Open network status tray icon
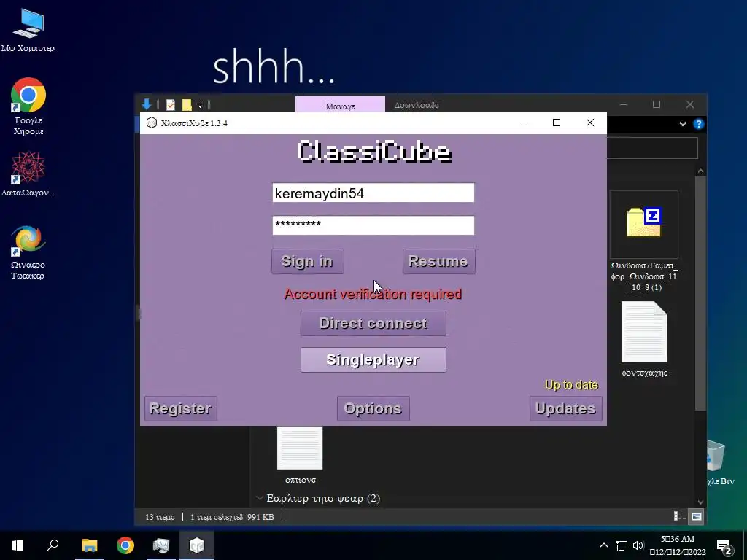The width and height of the screenshot is (747, 560). [x=622, y=545]
